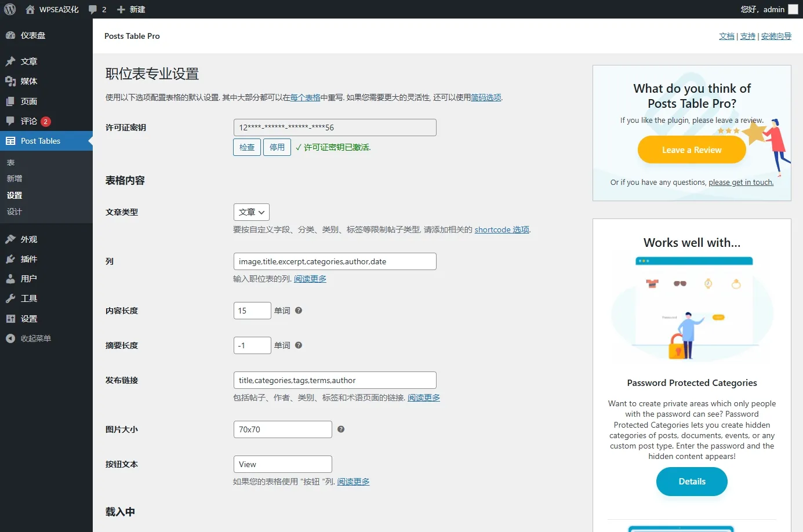This screenshot has height=532, width=803.
Task: Click the 载入中 section heading
Action: (120, 512)
